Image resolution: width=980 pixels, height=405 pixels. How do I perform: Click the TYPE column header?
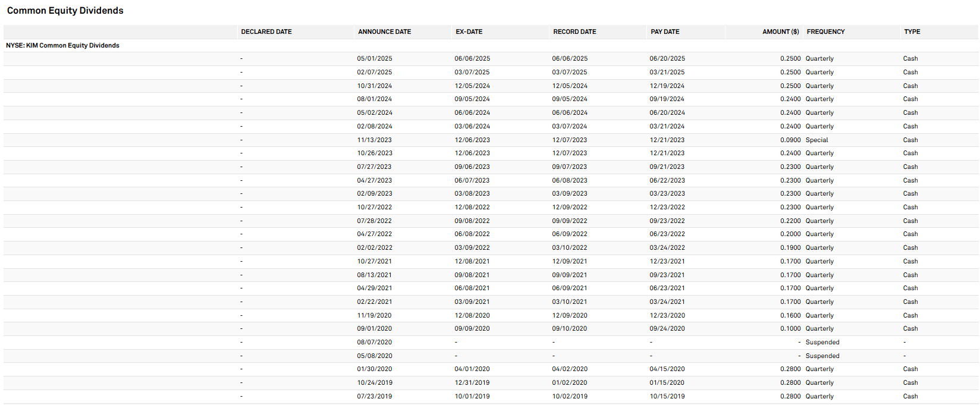[x=912, y=32]
